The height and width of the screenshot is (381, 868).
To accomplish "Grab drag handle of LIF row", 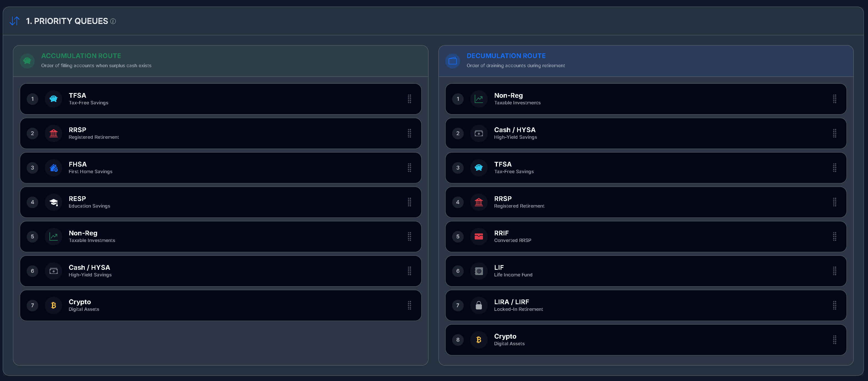I will (835, 271).
